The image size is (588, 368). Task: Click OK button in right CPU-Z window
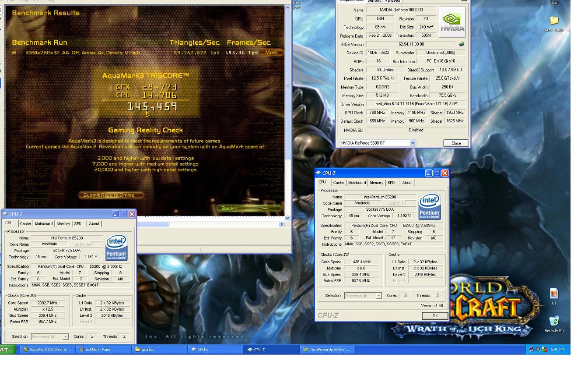435,315
